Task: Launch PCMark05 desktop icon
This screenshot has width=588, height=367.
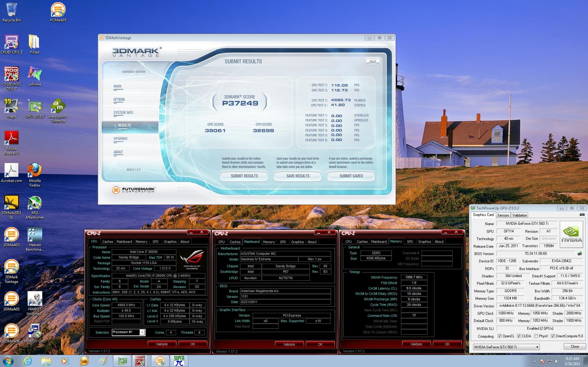Action: [58, 12]
